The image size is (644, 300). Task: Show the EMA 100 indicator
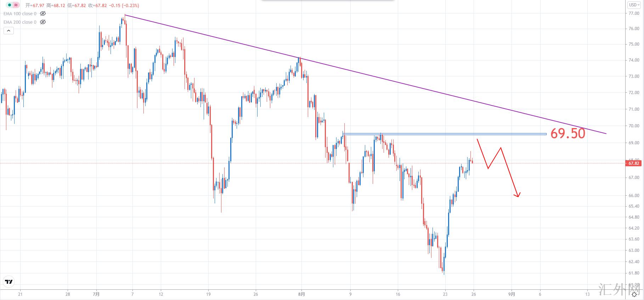[43, 14]
